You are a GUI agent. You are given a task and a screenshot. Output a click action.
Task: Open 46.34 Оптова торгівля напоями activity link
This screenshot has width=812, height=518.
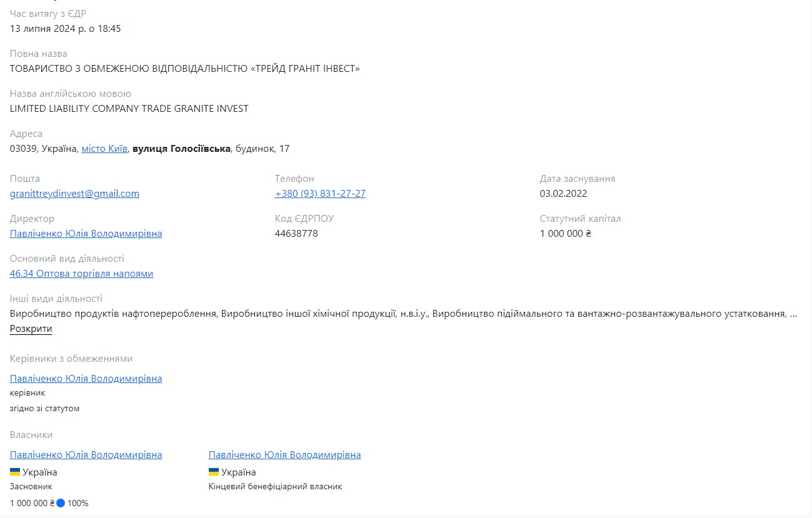tap(81, 274)
